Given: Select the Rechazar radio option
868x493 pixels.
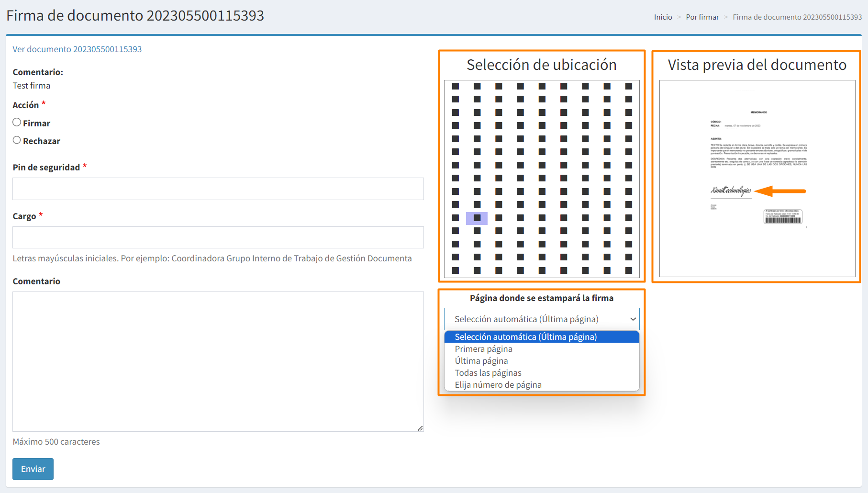Looking at the screenshot, I should point(17,140).
